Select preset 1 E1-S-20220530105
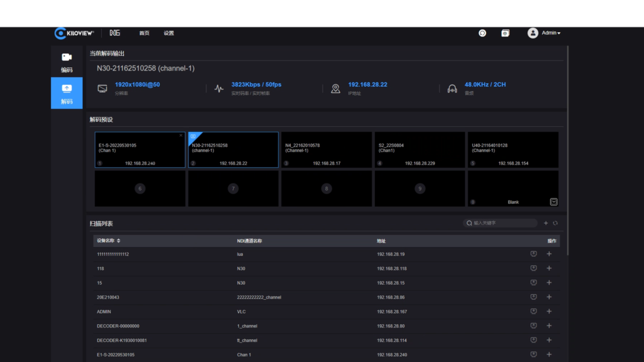This screenshot has height=362, width=644. click(x=140, y=150)
